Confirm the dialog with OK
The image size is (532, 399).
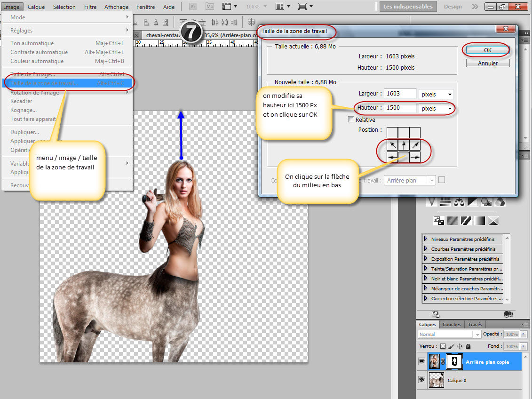488,50
